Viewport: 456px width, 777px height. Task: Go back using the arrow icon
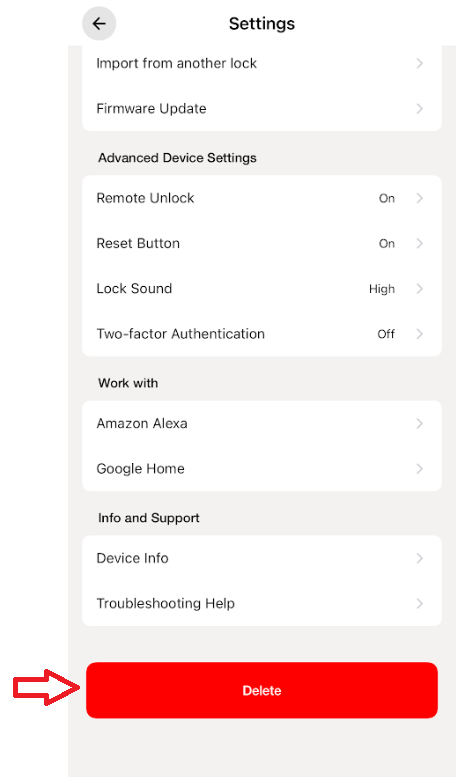point(99,23)
